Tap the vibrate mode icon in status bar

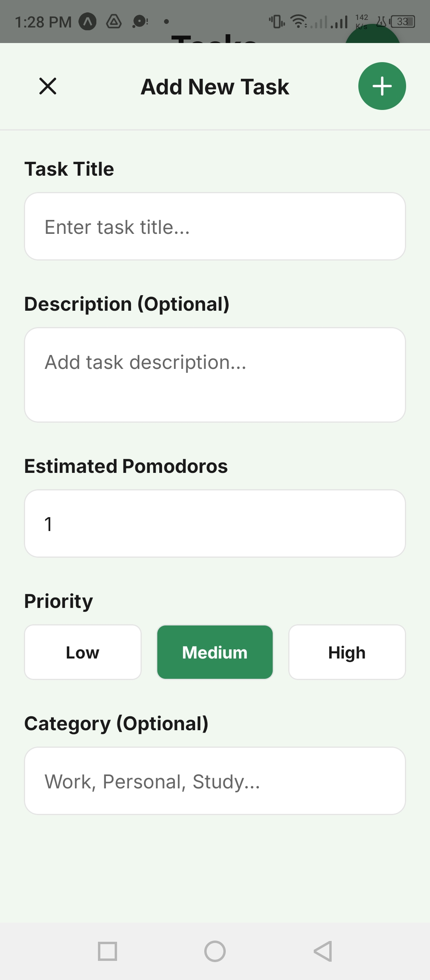(x=277, y=22)
